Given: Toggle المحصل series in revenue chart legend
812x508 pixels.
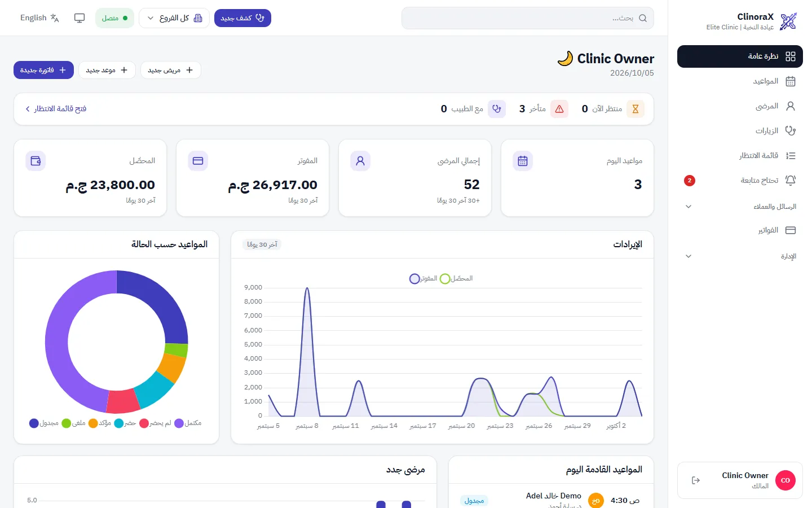Looking at the screenshot, I should click(x=456, y=279).
